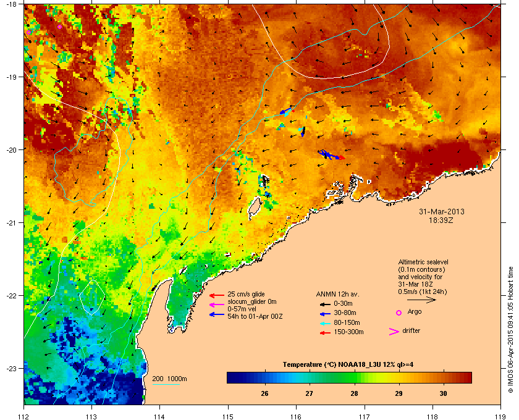Screen dimensions: 519x420
Task: Click the drifter legend label
Action: (x=411, y=330)
